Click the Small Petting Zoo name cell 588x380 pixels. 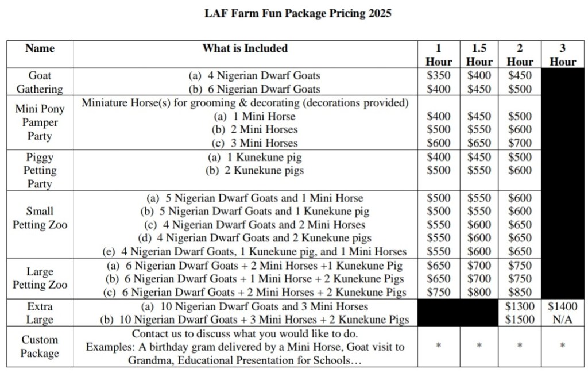[x=39, y=218]
